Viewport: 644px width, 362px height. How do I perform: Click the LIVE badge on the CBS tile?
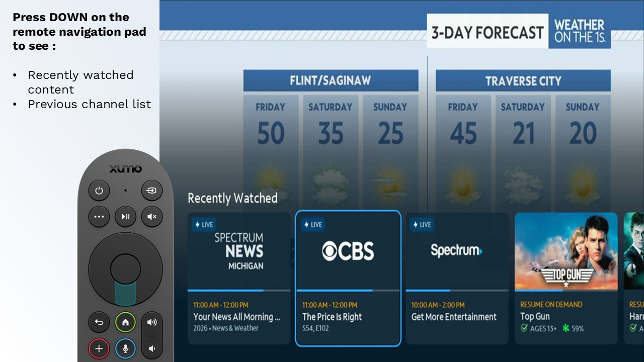(x=312, y=225)
